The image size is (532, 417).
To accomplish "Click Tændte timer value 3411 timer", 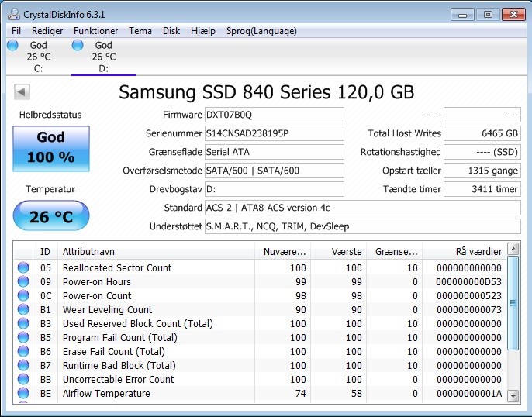I will coord(482,189).
